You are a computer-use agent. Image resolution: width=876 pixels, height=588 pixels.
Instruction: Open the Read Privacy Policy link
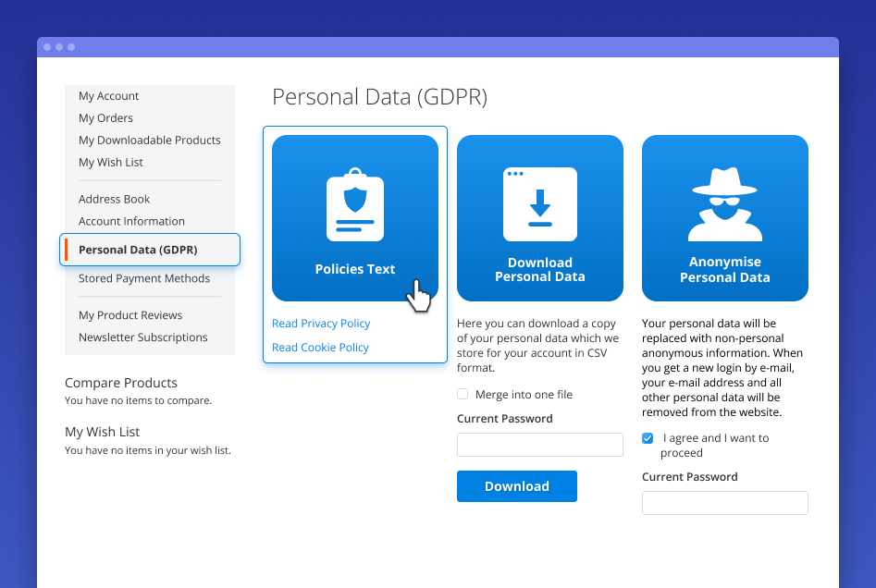[321, 324]
